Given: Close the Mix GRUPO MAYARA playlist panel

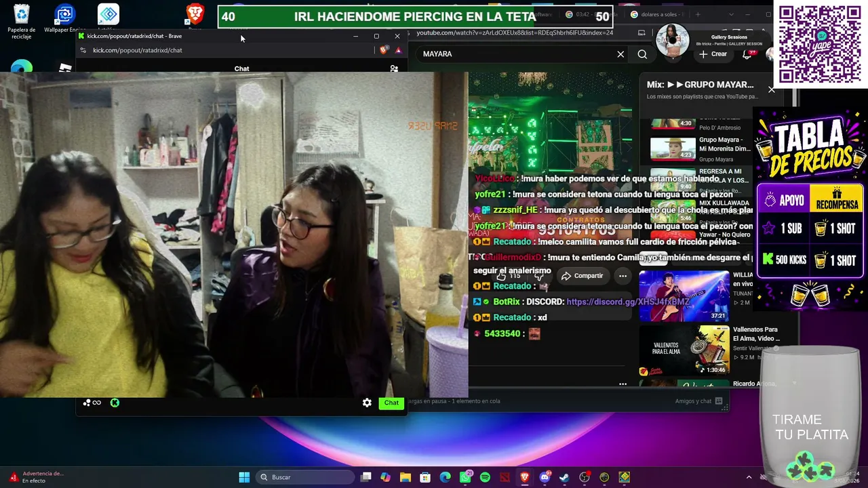Looking at the screenshot, I should 771,89.
